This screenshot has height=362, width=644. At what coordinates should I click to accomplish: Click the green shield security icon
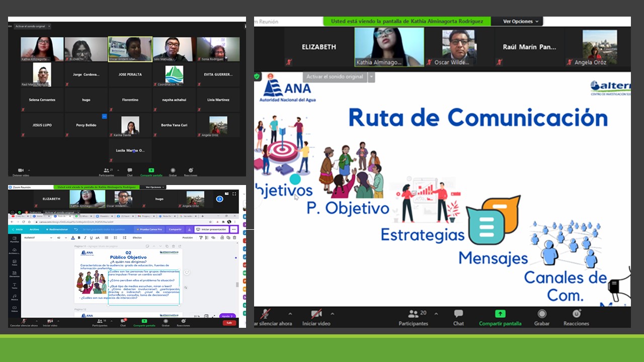click(258, 76)
